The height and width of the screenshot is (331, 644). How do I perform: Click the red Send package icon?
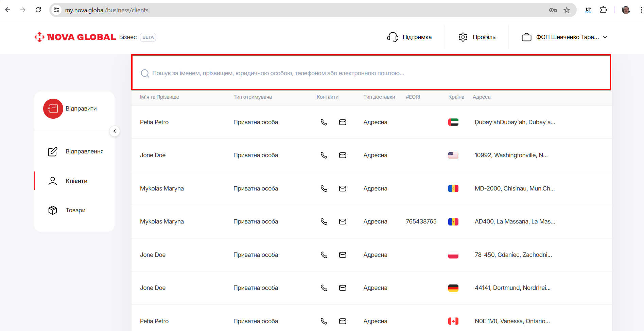click(x=53, y=109)
